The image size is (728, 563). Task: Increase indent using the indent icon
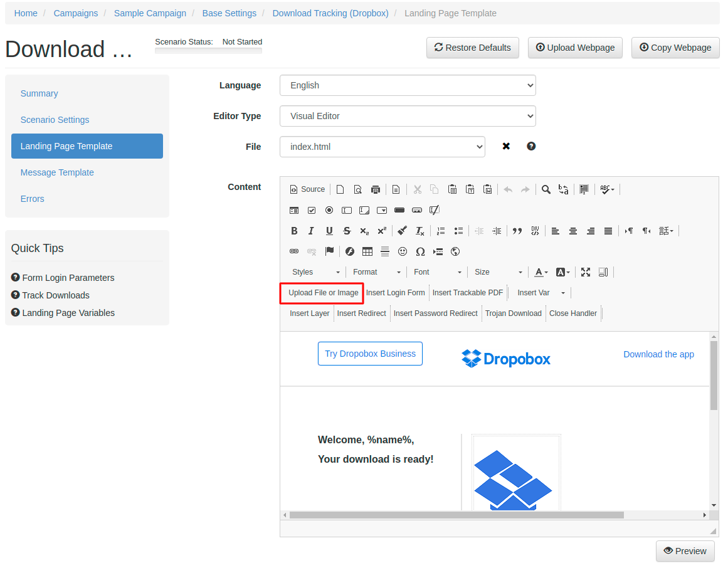[497, 231]
